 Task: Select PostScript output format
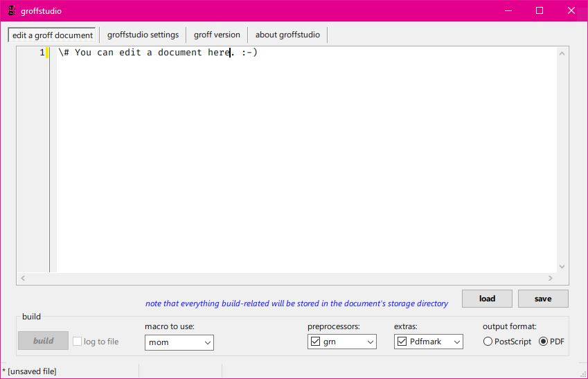click(x=488, y=342)
